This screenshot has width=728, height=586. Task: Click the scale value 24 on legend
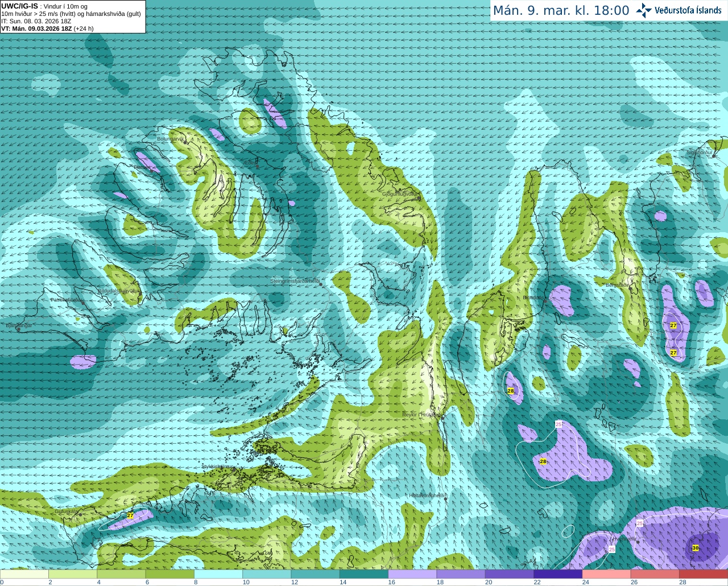585,582
